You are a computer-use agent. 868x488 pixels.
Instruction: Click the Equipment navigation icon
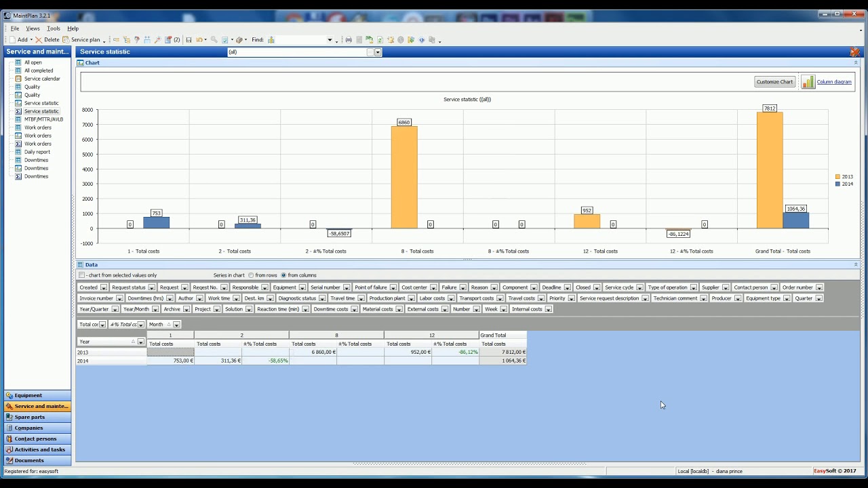tap(9, 395)
